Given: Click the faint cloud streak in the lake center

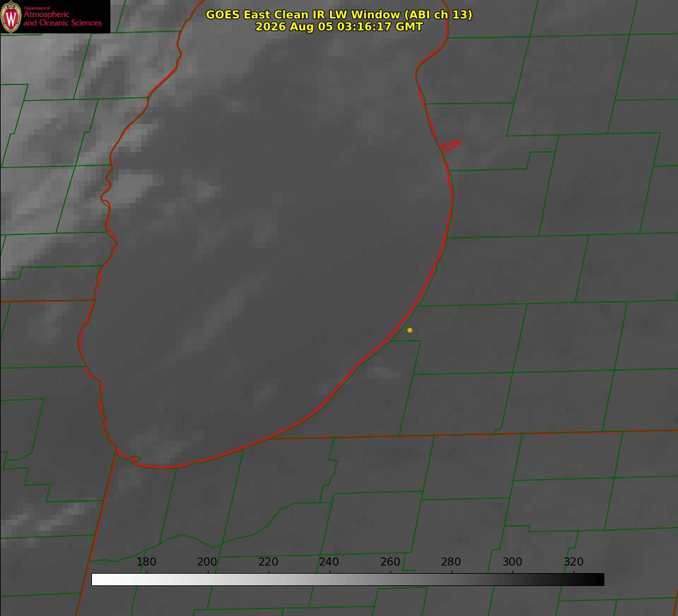Looking at the screenshot, I should [x=216, y=315].
